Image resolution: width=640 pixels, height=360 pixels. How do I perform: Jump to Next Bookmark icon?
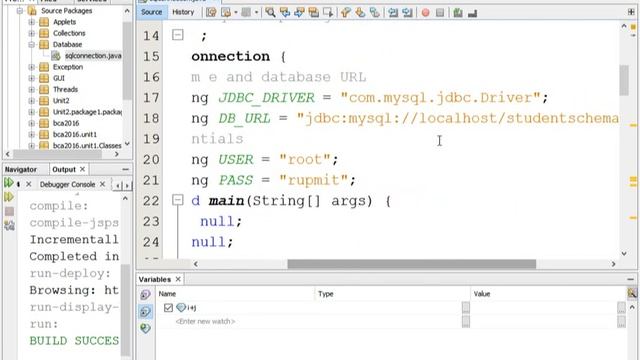tap(360, 13)
